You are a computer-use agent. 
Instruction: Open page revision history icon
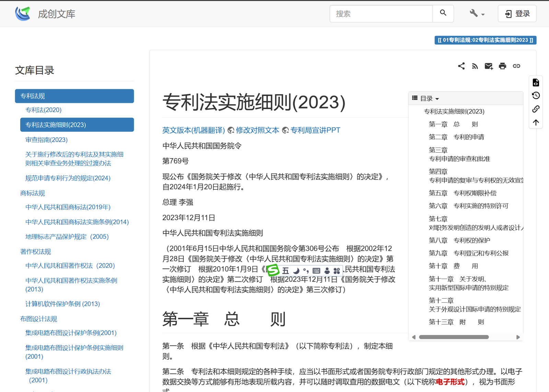pyautogui.click(x=536, y=96)
